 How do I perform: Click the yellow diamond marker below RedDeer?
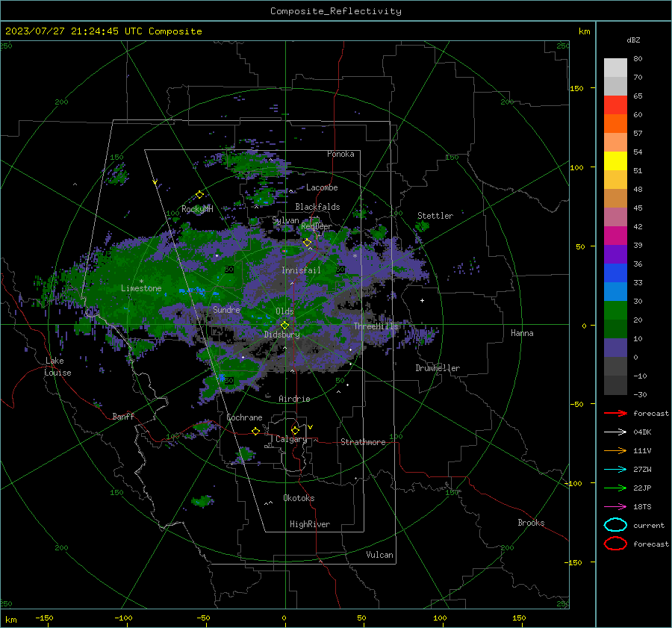307,243
